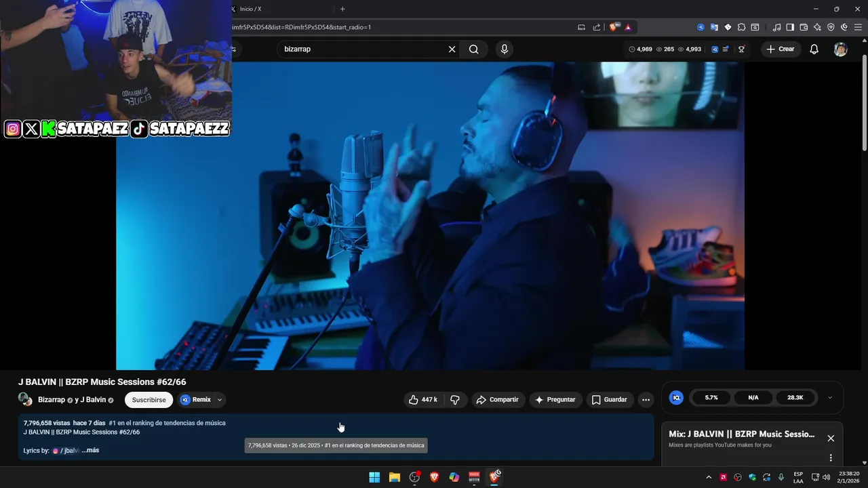Open more actions three-dot menu
The width and height of the screenshot is (868, 488).
pos(646,400)
